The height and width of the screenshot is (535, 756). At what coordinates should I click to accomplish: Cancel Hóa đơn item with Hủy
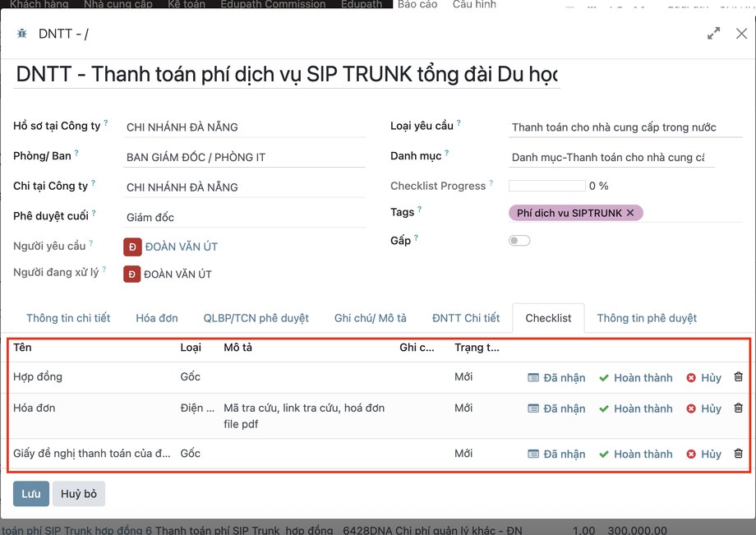(x=704, y=408)
